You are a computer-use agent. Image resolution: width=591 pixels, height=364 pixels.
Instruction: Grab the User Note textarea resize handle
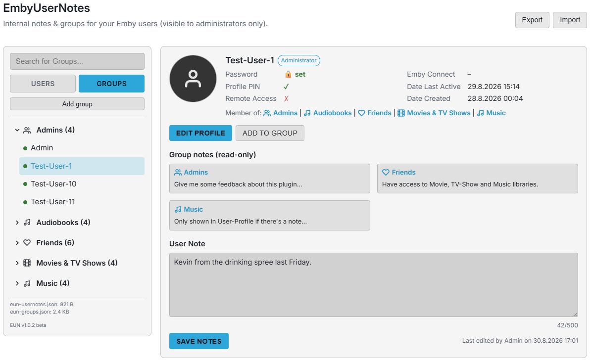(x=575, y=315)
